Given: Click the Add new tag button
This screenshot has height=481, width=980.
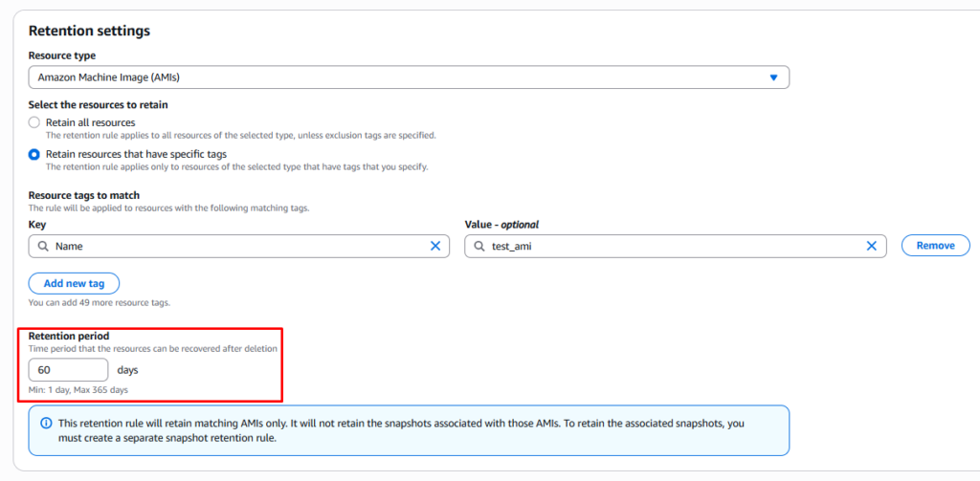Looking at the screenshot, I should 74,283.
